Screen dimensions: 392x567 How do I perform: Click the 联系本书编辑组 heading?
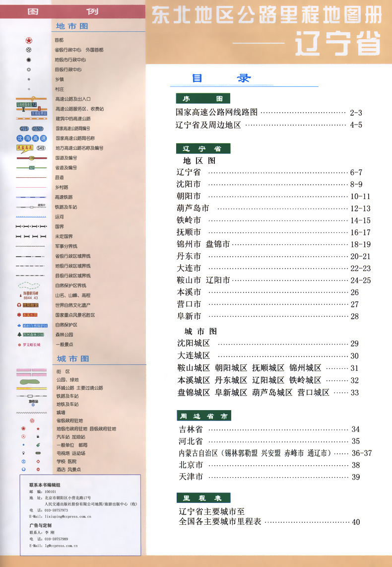[45, 485]
